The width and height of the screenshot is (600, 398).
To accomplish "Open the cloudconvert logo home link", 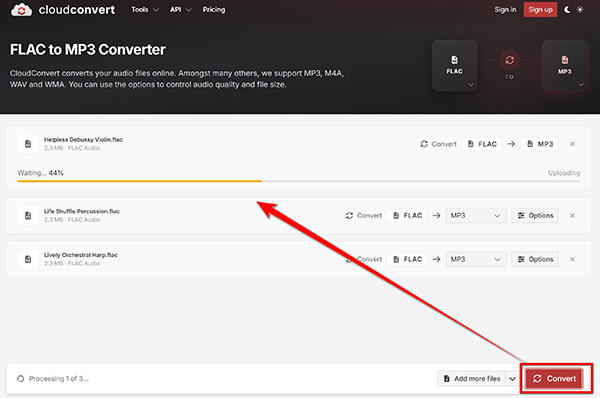I will coord(63,10).
